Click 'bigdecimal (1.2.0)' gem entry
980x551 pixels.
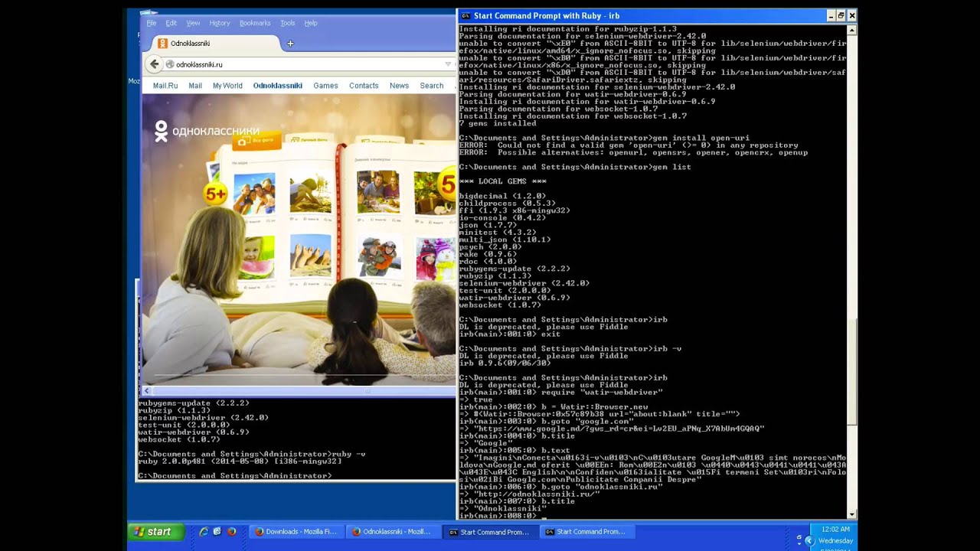(x=502, y=197)
